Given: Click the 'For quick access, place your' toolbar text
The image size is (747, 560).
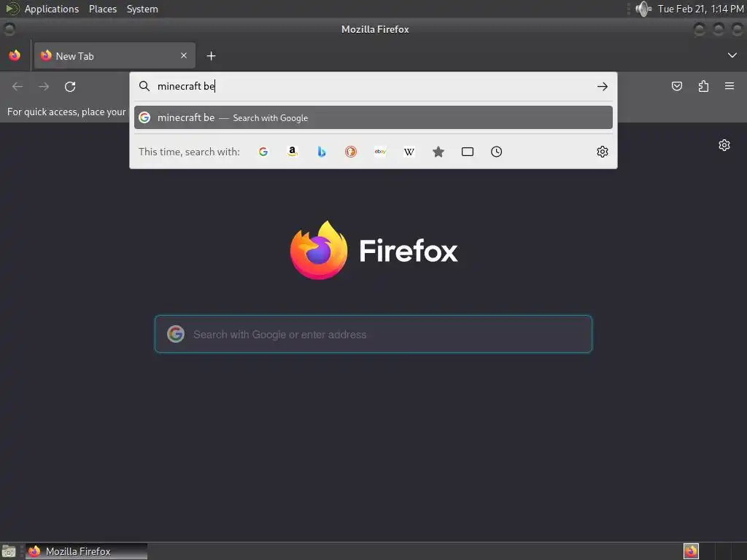Looking at the screenshot, I should tap(66, 112).
